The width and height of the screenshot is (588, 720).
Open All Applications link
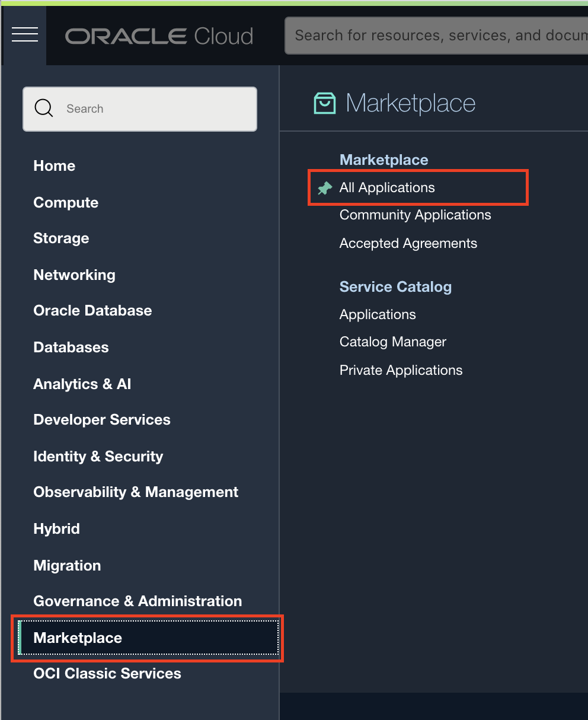pyautogui.click(x=387, y=188)
